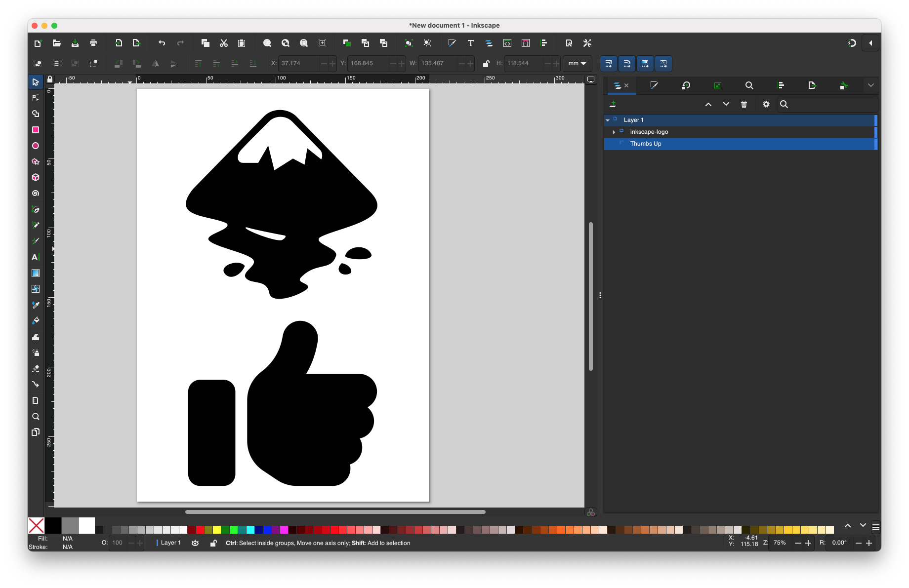Toggle Layer 1 visibility in status bar
Image resolution: width=909 pixels, height=588 pixels.
pyautogui.click(x=195, y=543)
